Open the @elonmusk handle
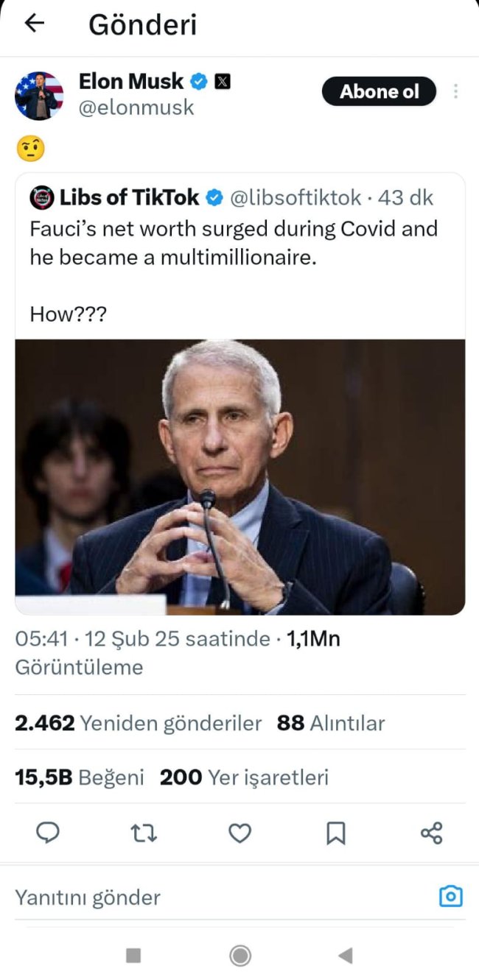This screenshot has width=479, height=980. point(136,107)
